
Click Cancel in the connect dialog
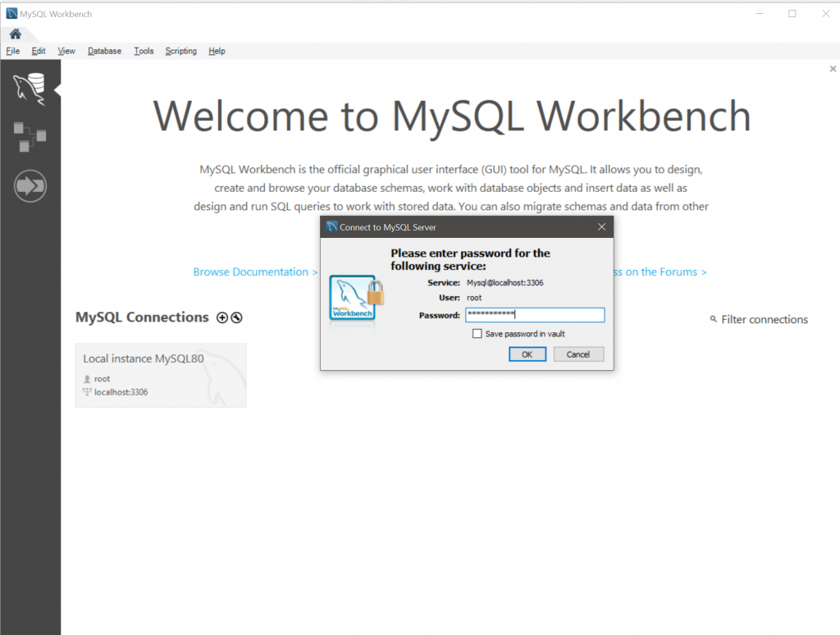click(x=578, y=354)
